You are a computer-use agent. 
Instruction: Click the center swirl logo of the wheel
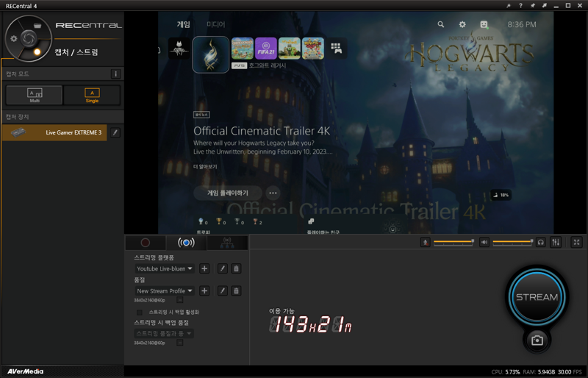pos(29,38)
